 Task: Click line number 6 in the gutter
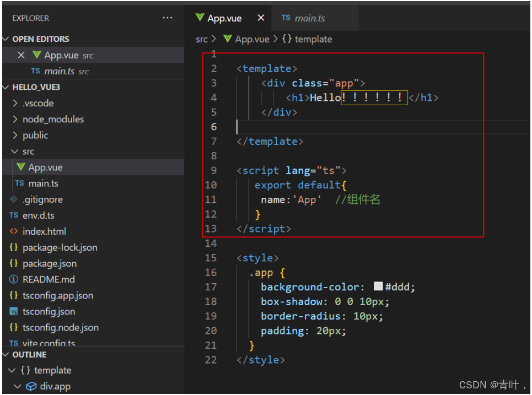[213, 127]
